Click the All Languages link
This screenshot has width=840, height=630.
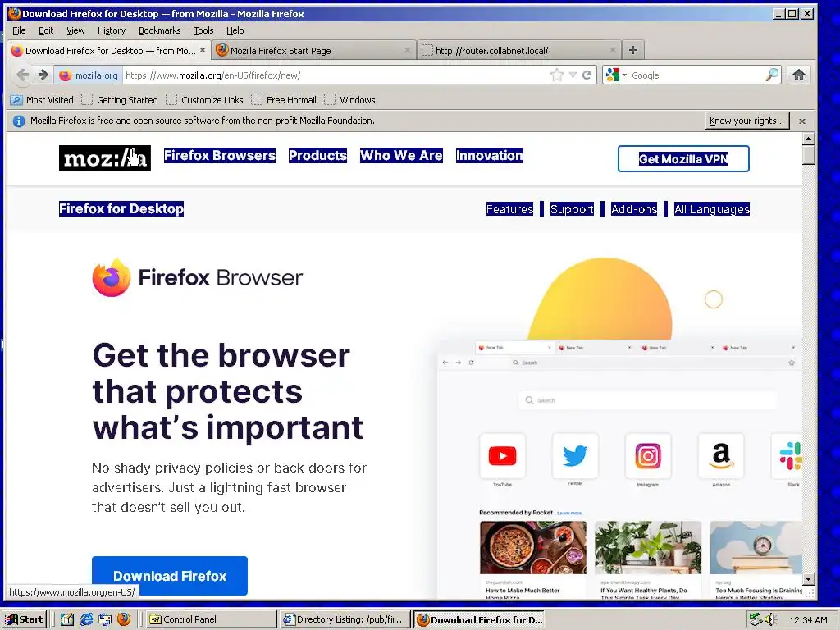pos(712,209)
